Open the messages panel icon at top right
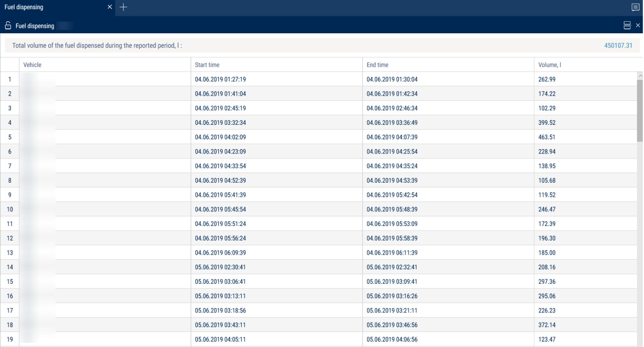 [635, 7]
